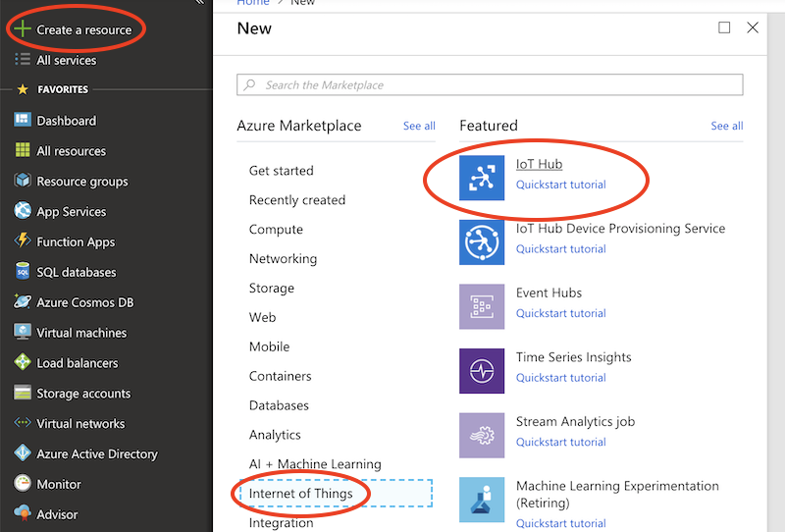The width and height of the screenshot is (785, 532).
Task: Click See all for Azure Marketplace
Action: pyautogui.click(x=419, y=126)
